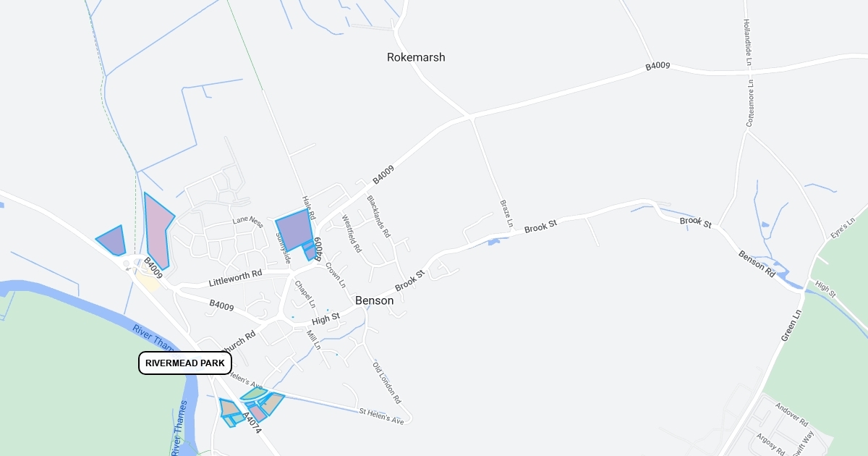Click the Rokemarsh place name label
This screenshot has width=868, height=456.
point(416,57)
